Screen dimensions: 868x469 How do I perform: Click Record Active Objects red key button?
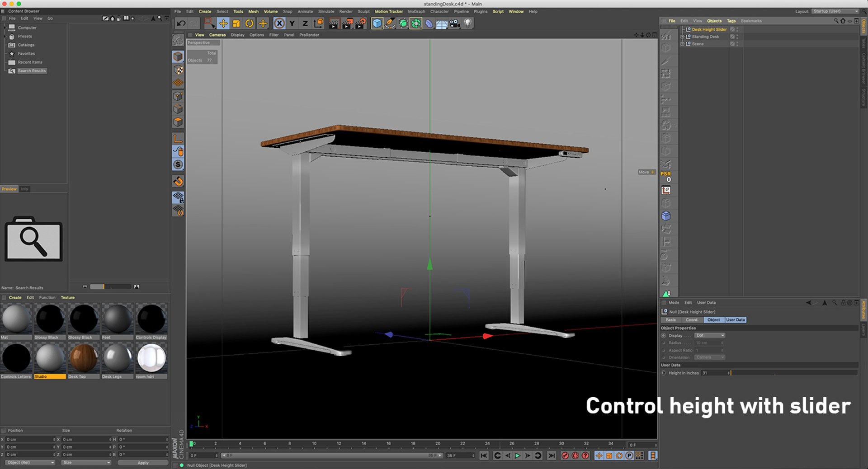coord(565,455)
